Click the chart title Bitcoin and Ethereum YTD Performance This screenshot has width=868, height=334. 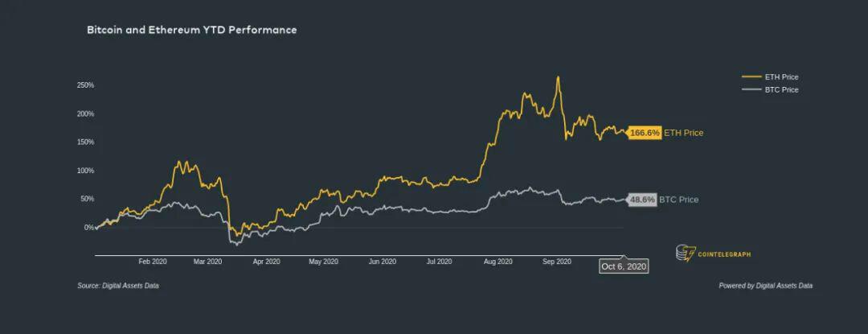(191, 30)
